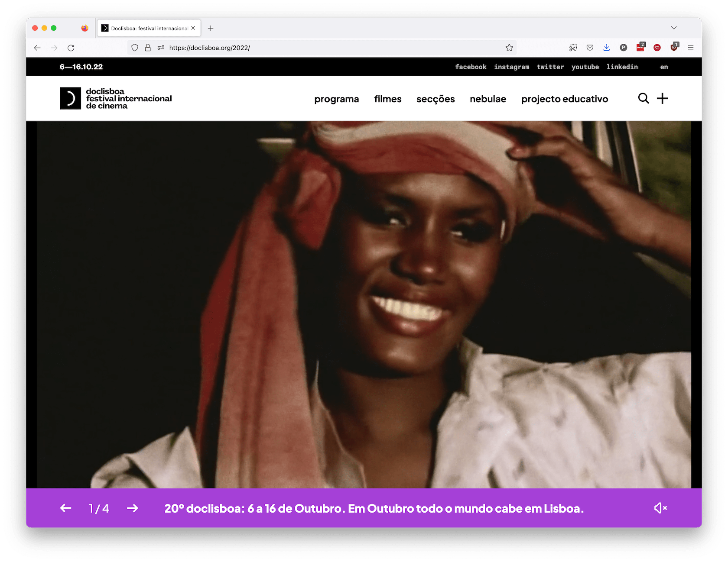Open the site search magnifier icon
This screenshot has width=728, height=562.
click(643, 99)
